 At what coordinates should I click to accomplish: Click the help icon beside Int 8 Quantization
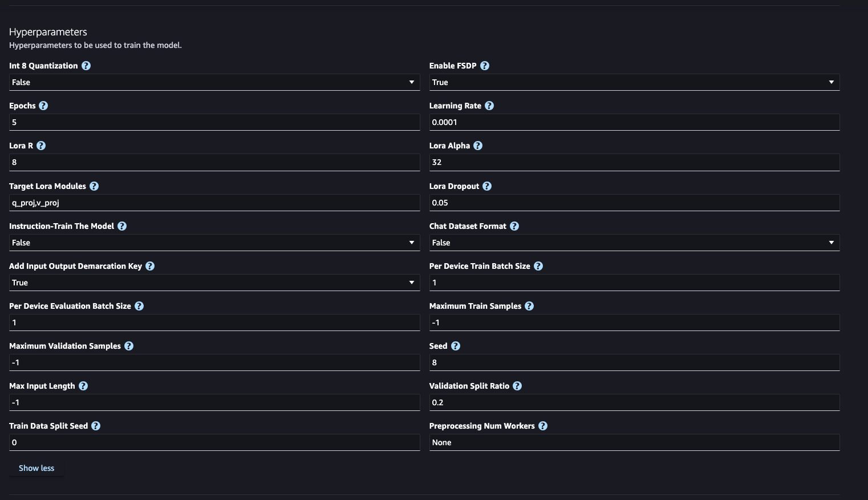pyautogui.click(x=86, y=66)
